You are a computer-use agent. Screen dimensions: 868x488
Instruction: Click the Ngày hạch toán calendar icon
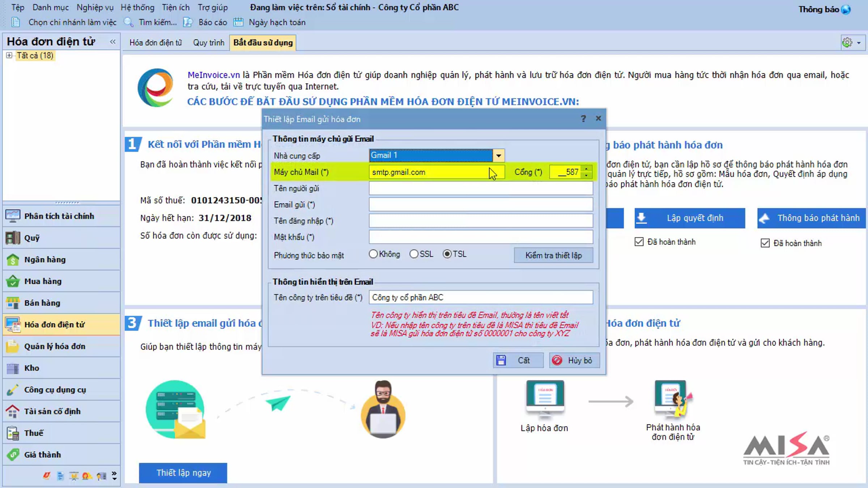pyautogui.click(x=238, y=22)
